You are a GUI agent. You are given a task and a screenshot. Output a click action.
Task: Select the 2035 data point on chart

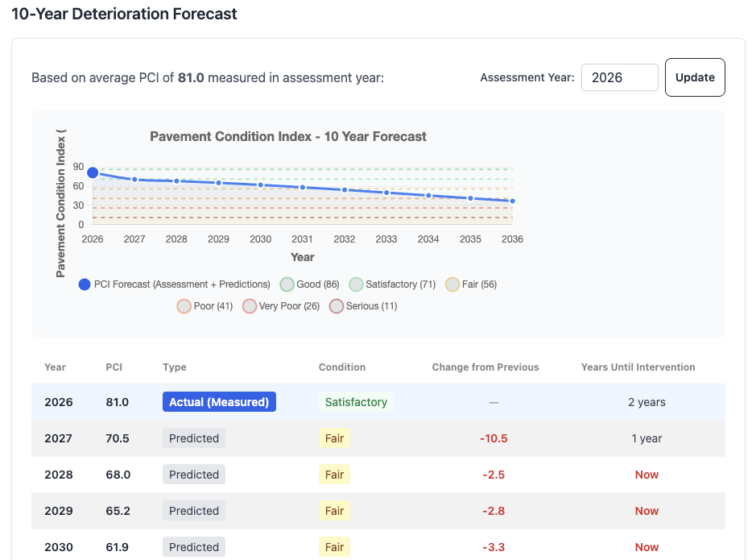[470, 198]
